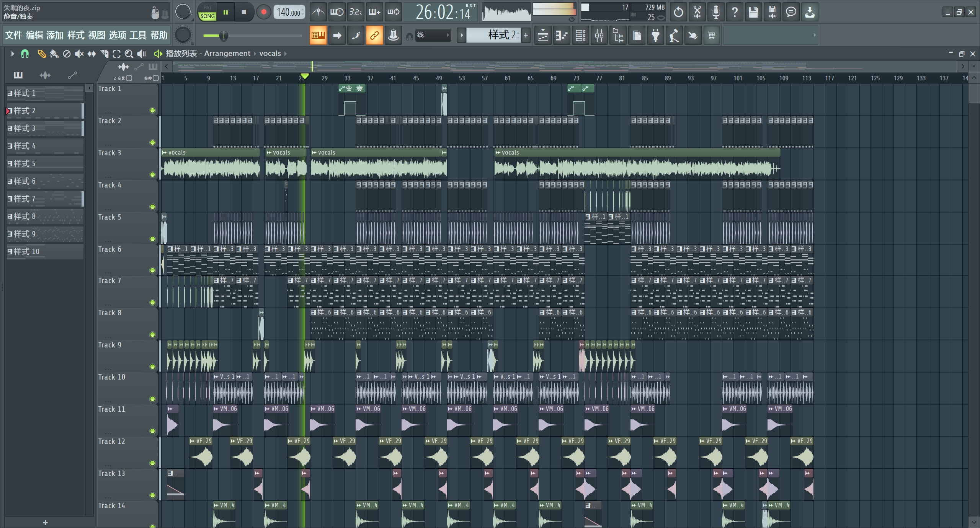
Task: Open the help question mark icon
Action: 735,12
